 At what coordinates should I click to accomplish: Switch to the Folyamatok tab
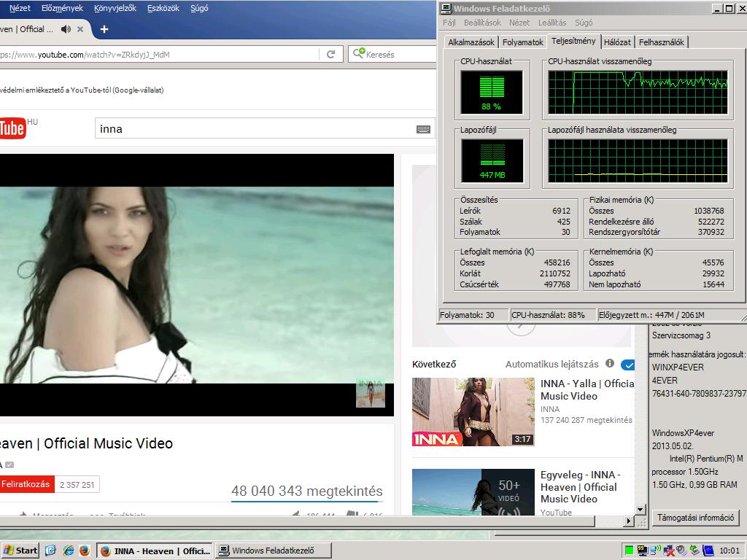[x=522, y=42]
